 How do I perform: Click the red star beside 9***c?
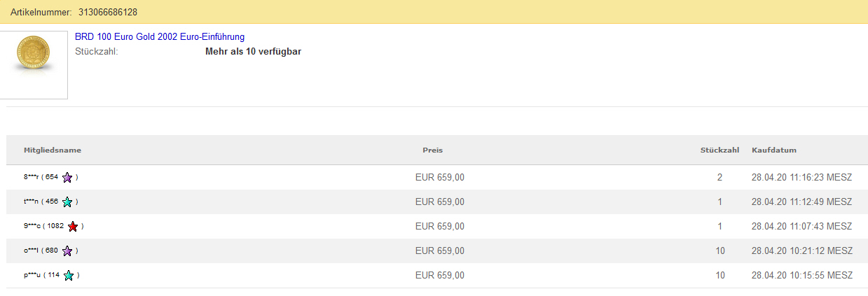(73, 227)
